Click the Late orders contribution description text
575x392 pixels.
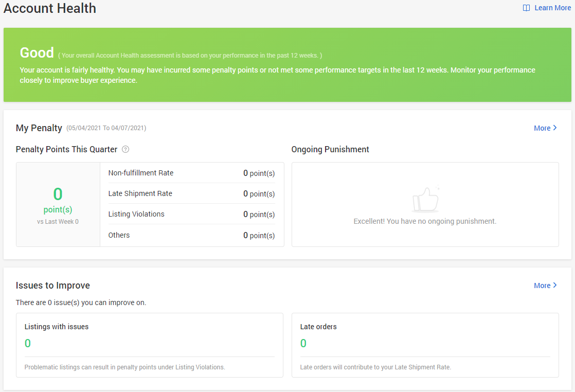pos(375,367)
